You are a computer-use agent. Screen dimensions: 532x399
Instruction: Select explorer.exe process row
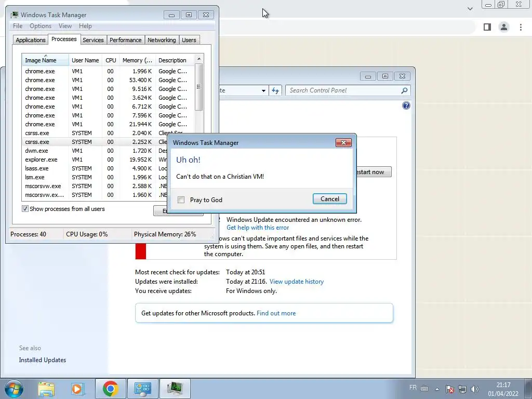(x=95, y=159)
